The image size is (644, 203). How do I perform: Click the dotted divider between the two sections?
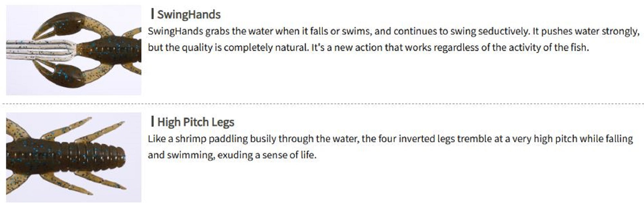322,104
